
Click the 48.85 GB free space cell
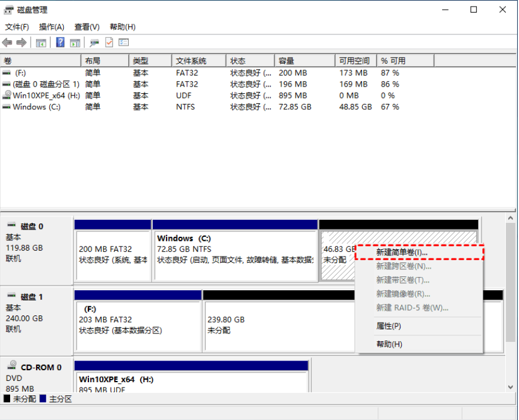pyautogui.click(x=355, y=107)
